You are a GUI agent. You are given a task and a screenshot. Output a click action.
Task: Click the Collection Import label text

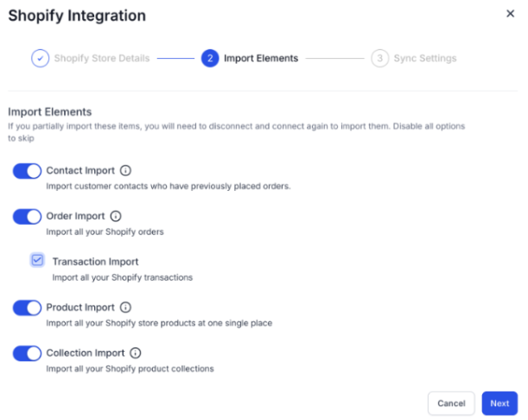click(86, 353)
